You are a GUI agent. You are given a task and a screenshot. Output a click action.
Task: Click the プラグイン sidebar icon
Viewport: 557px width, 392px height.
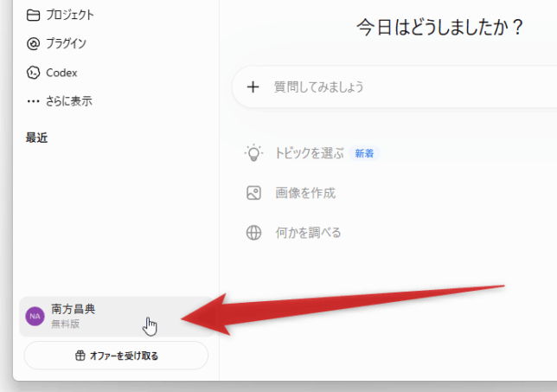[x=33, y=44]
